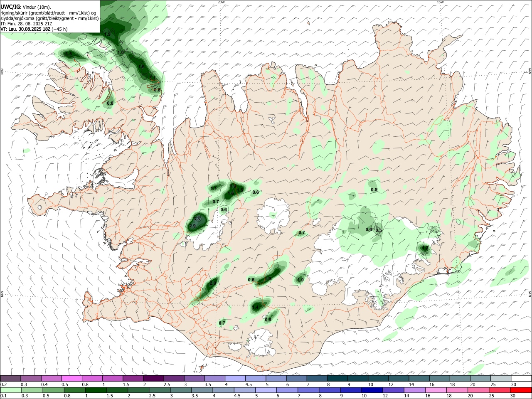Click the 0.9 precipitation value on the map
This screenshot has height=399, width=532.
click(x=268, y=320)
